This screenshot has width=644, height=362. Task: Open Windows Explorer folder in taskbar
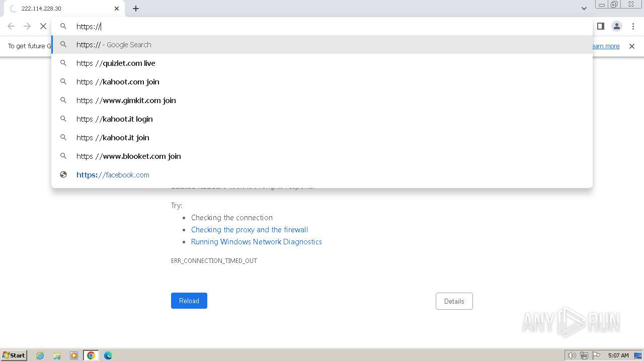tap(57, 355)
